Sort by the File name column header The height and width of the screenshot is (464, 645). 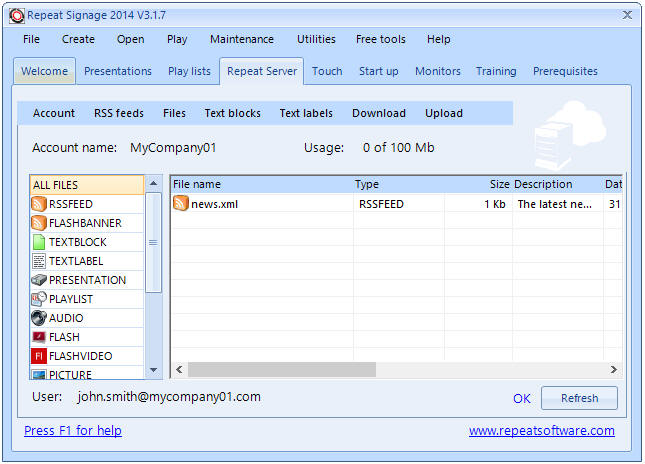coord(262,184)
